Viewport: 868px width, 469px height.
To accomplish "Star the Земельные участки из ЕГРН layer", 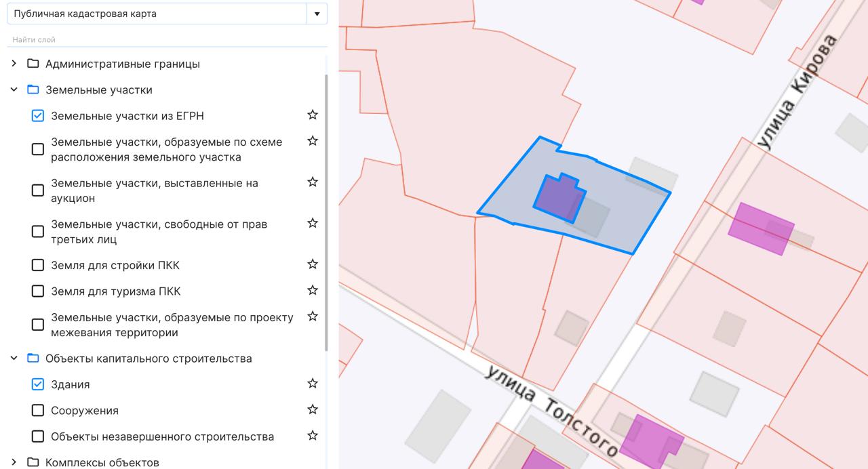I will [313, 115].
